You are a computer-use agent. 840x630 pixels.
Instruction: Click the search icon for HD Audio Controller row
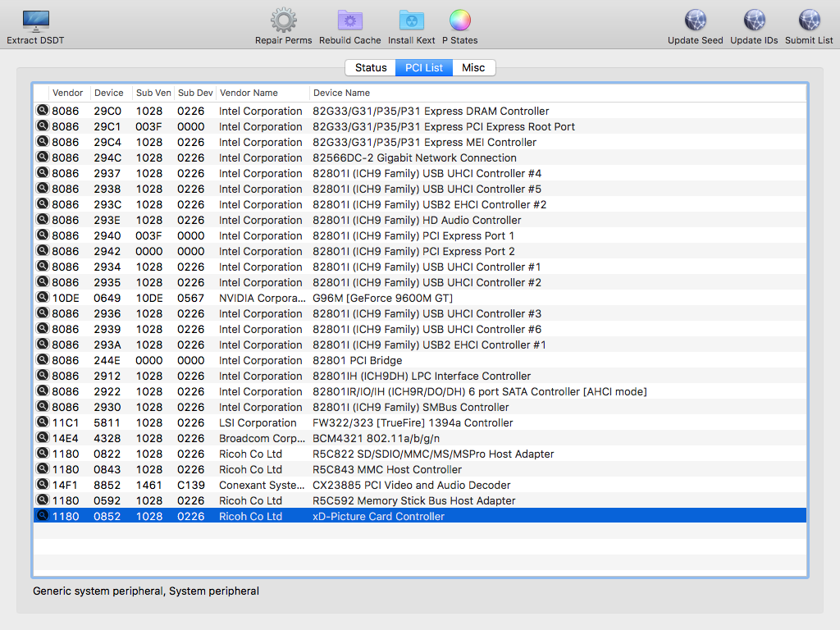point(43,220)
